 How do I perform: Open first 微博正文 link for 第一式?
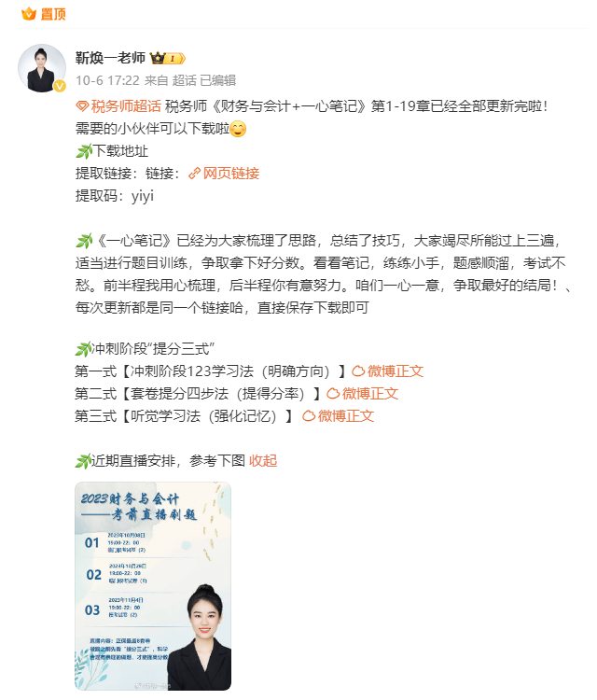(x=396, y=371)
